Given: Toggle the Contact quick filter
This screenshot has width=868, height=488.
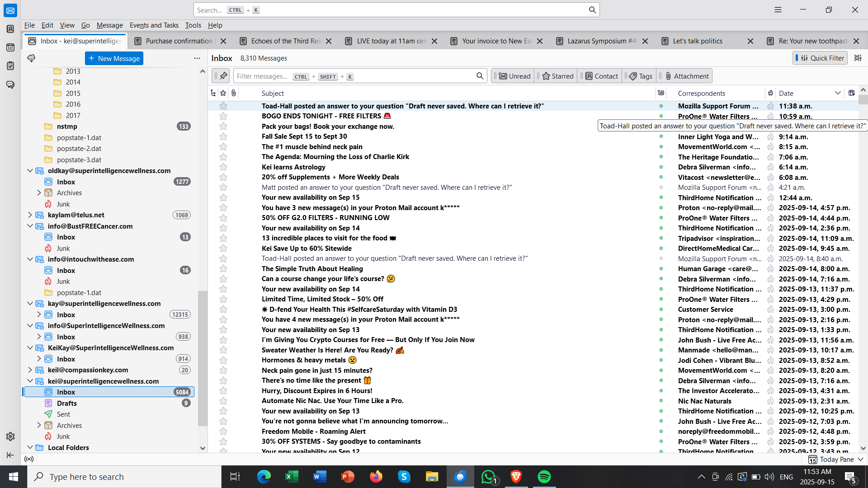Looking at the screenshot, I should point(600,76).
